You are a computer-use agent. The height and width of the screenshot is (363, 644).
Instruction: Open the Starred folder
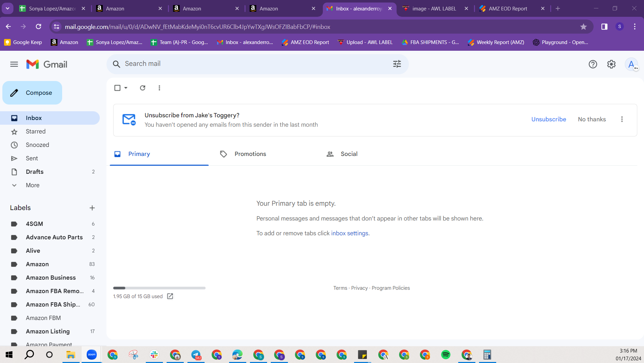pos(50,131)
